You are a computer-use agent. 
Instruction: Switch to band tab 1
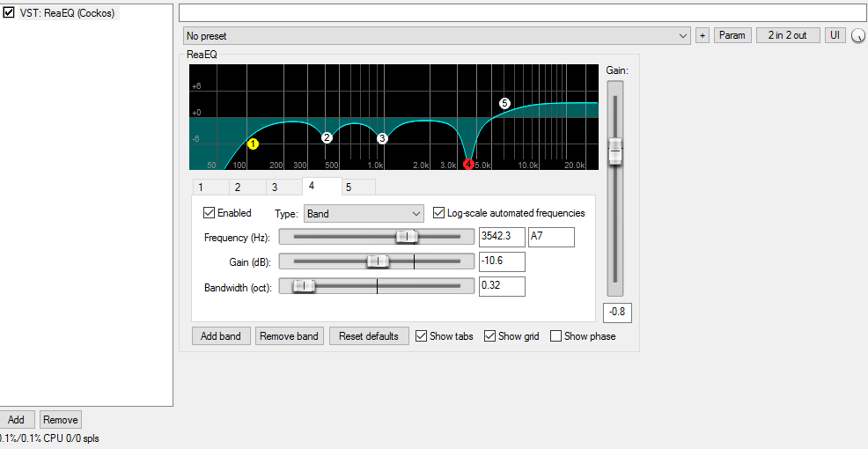coord(210,188)
